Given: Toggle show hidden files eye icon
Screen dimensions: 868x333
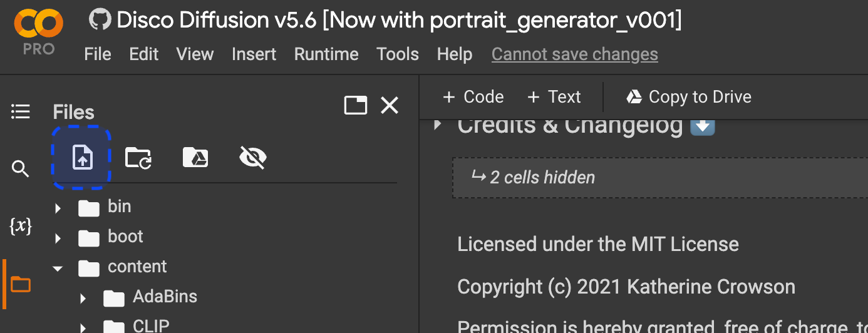Looking at the screenshot, I should pos(253,158).
